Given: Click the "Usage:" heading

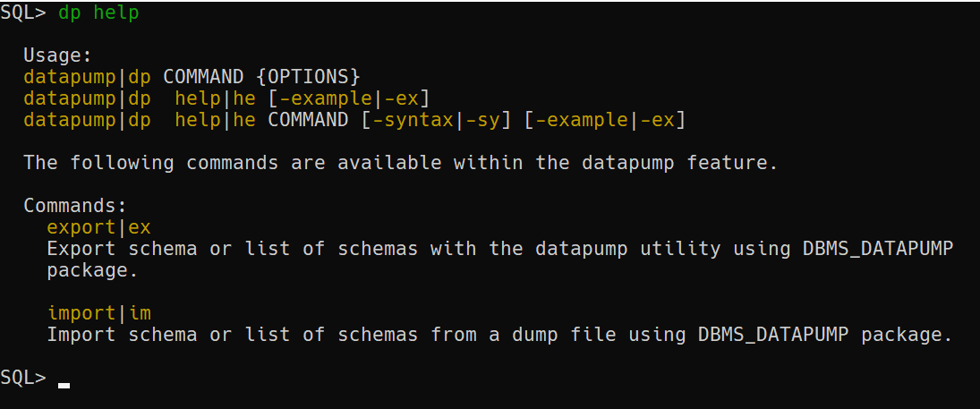Looking at the screenshot, I should pyautogui.click(x=57, y=55).
